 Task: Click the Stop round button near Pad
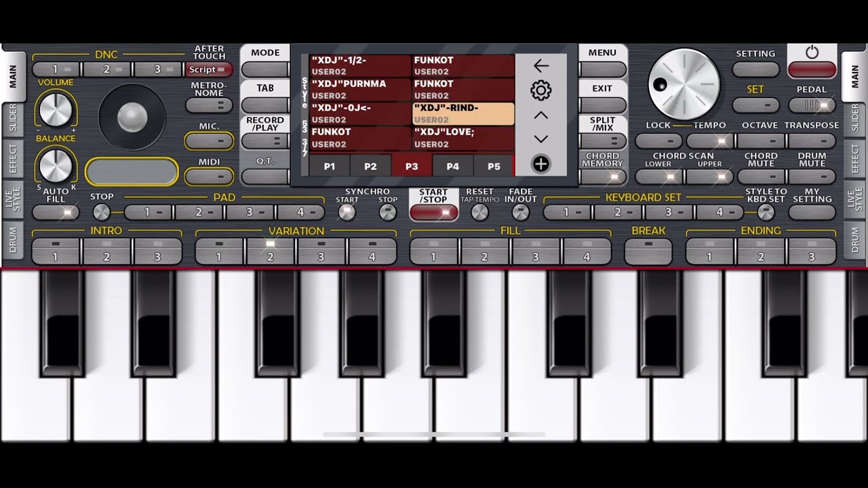pyautogui.click(x=101, y=212)
